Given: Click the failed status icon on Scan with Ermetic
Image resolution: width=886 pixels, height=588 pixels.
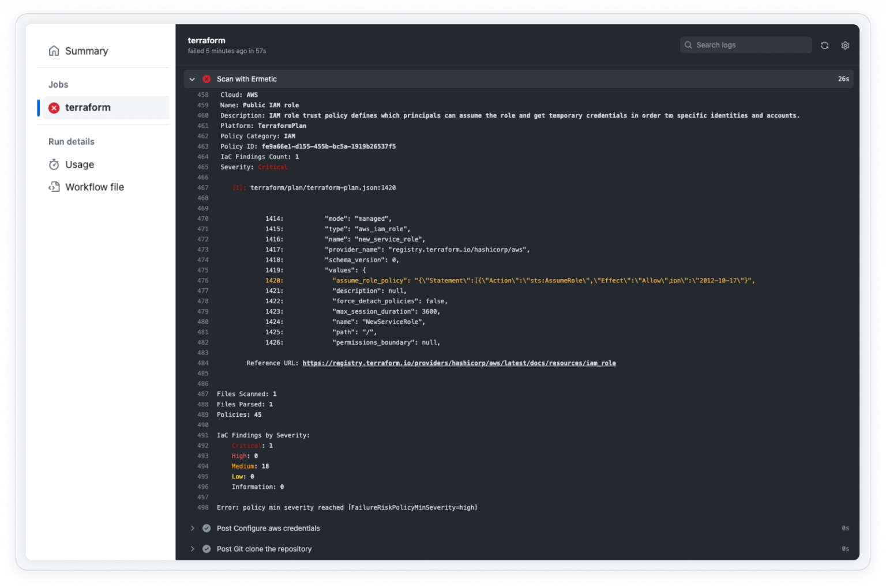Looking at the screenshot, I should click(207, 79).
